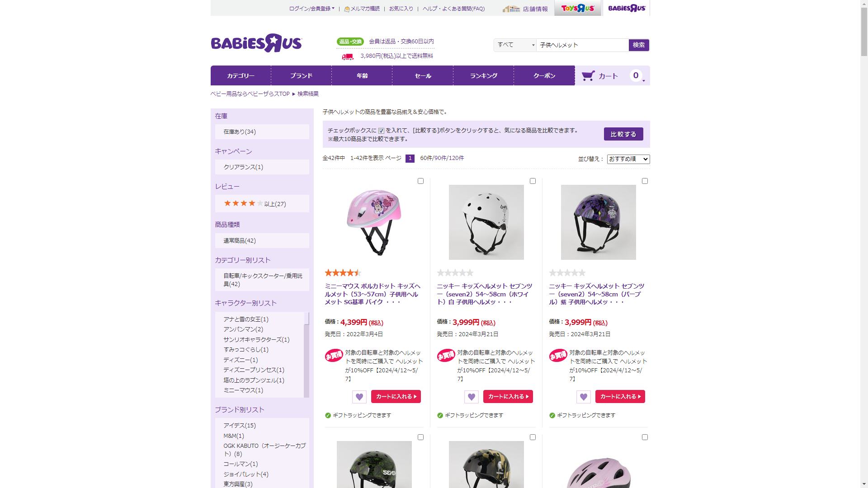Click the Babies R Us main logo
The width and height of the screenshot is (868, 488).
tap(256, 43)
